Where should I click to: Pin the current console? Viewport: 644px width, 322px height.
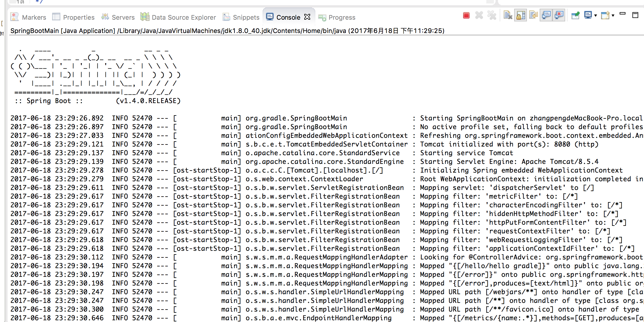tap(575, 15)
